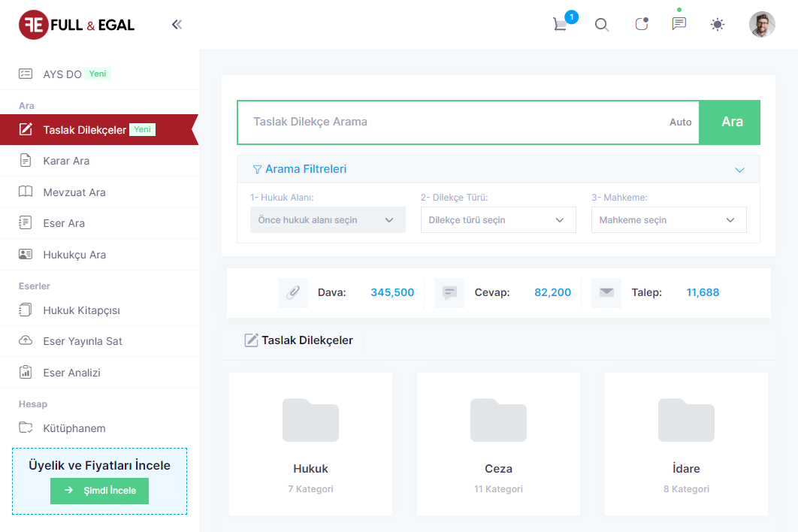Click the notifications icon beside search
The image size is (798, 532).
(641, 24)
